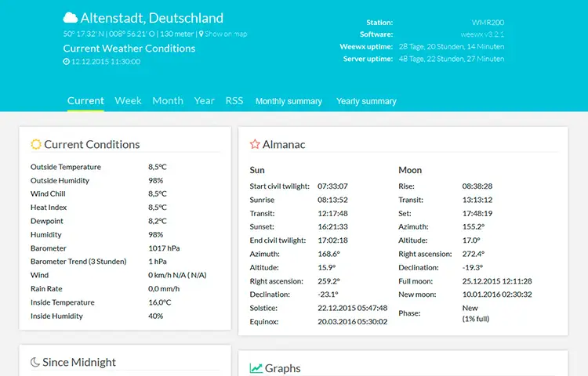Viewport: 588px width, 376px height.
Task: Click End civil twilight time 17:02:18
Action: 332,240
